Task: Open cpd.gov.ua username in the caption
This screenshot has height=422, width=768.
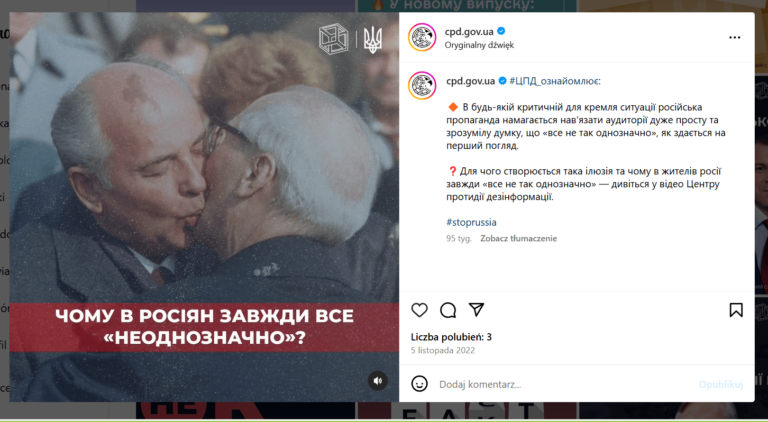Action: point(470,81)
